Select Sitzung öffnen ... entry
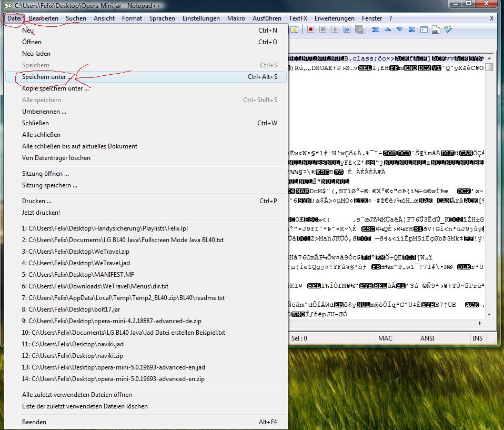 tap(146, 173)
